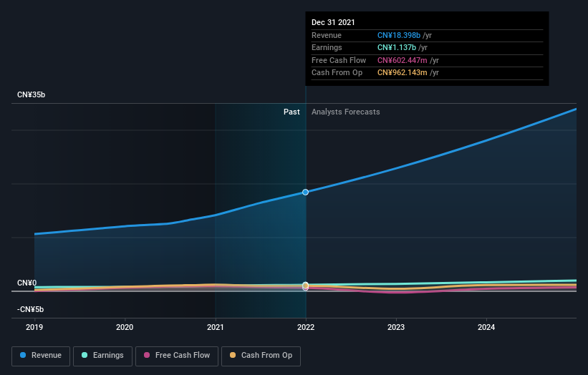Viewport: 588px width, 375px height.
Task: Click the Free Cash Flow value CN¥602.447m
Action: (403, 60)
